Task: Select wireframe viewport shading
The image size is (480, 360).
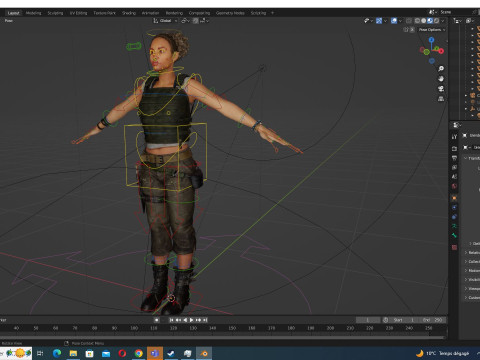Action: [x=417, y=21]
